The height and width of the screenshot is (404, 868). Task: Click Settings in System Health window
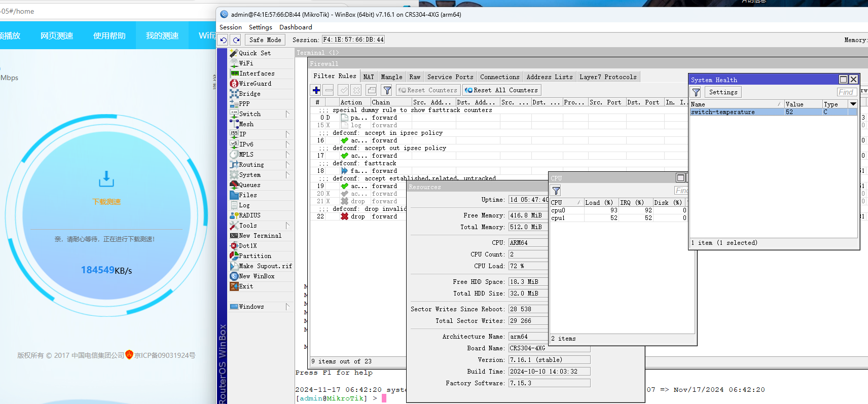tap(723, 92)
